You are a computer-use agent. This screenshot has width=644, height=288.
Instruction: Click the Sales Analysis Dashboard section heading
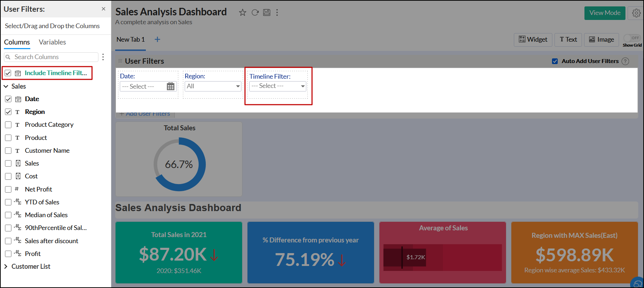pos(178,208)
